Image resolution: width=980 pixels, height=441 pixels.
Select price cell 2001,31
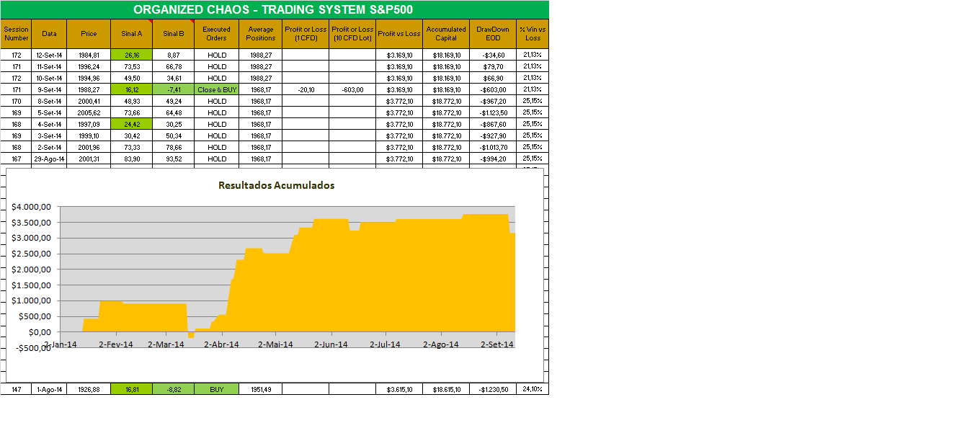click(x=89, y=159)
